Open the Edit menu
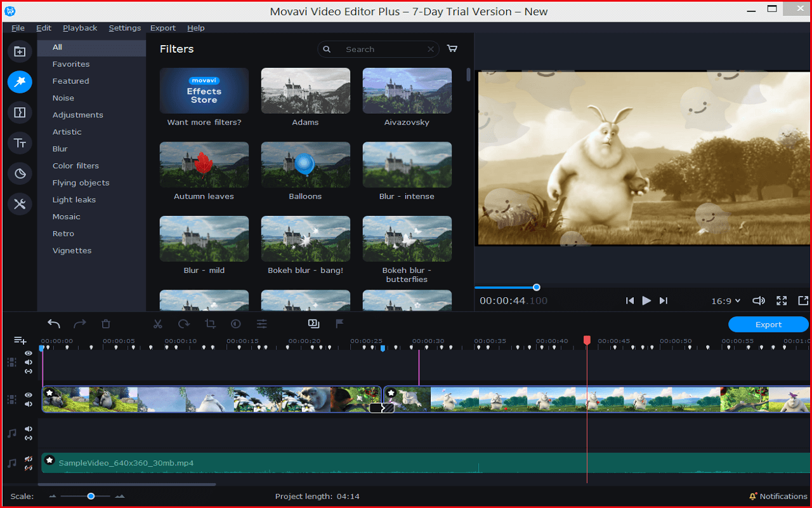The width and height of the screenshot is (812, 508). (x=44, y=28)
